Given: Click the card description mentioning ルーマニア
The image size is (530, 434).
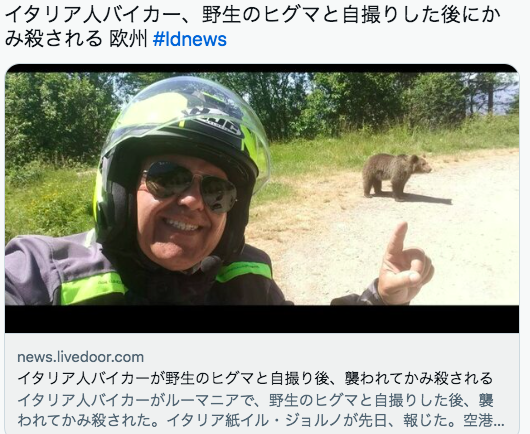Looking at the screenshot, I should 260,410.
